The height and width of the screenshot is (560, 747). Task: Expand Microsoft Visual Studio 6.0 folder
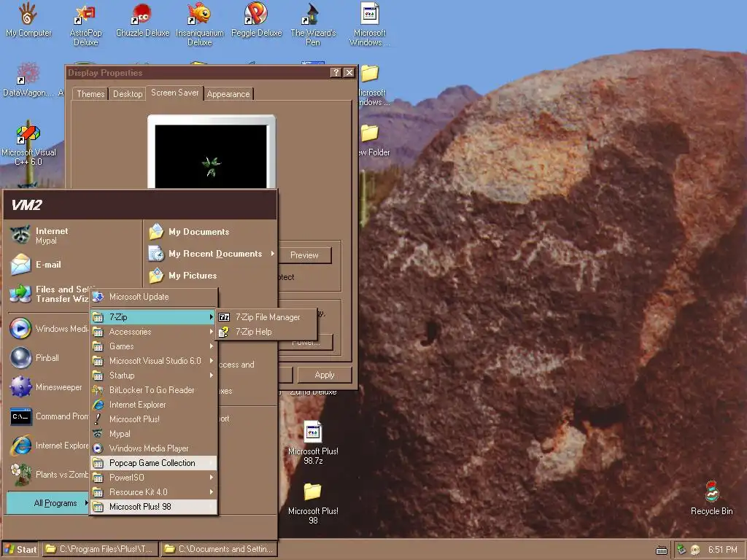[x=153, y=361]
